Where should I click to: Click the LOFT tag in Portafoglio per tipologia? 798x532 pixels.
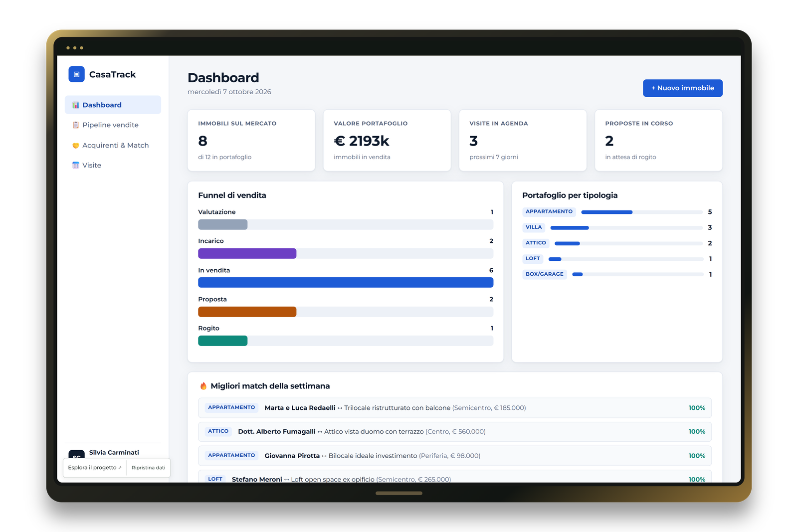(x=533, y=259)
